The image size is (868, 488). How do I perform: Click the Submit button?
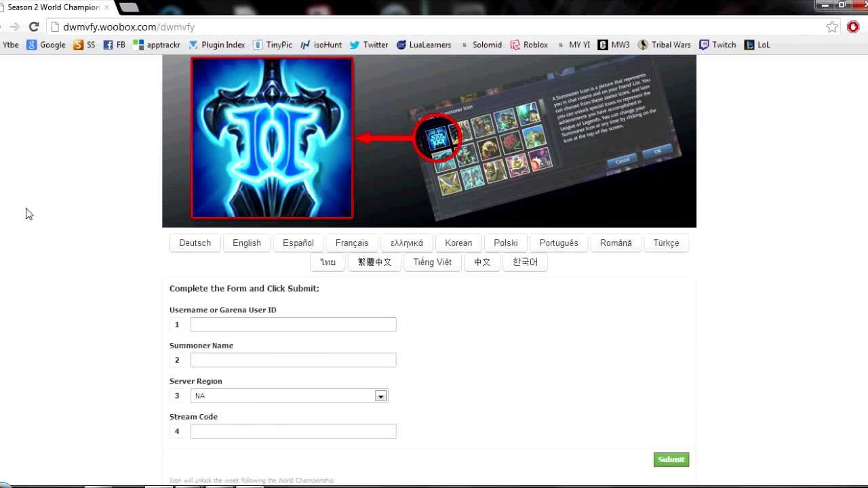click(x=671, y=460)
